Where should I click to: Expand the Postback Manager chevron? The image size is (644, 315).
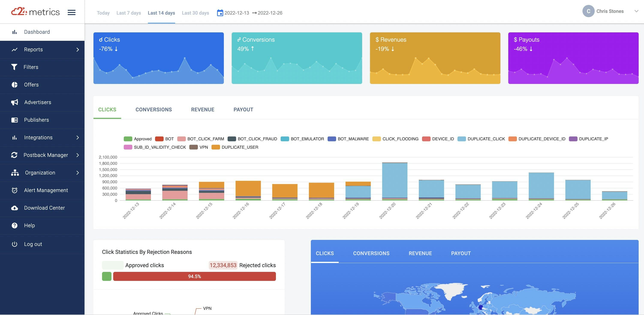[x=78, y=155]
